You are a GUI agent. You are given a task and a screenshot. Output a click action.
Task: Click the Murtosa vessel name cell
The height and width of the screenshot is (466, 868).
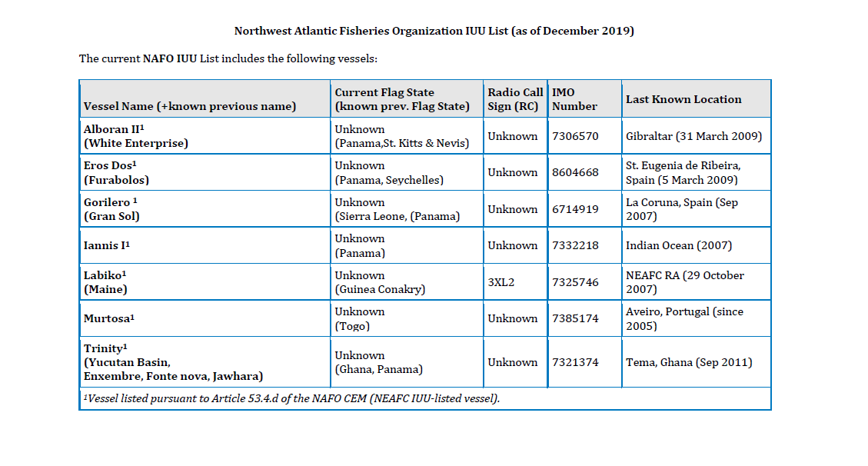[205, 318]
